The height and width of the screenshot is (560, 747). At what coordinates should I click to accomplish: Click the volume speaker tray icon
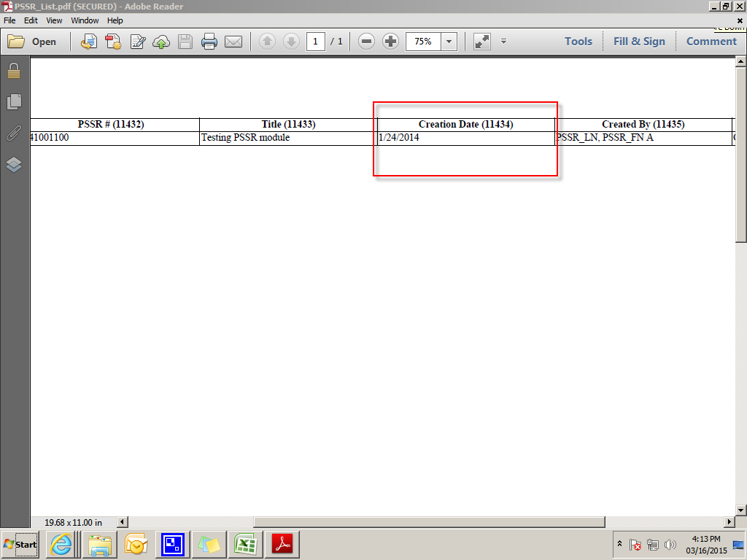point(670,544)
